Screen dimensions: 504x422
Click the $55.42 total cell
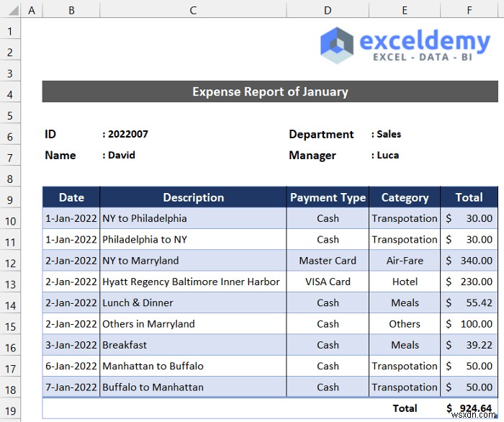(469, 302)
